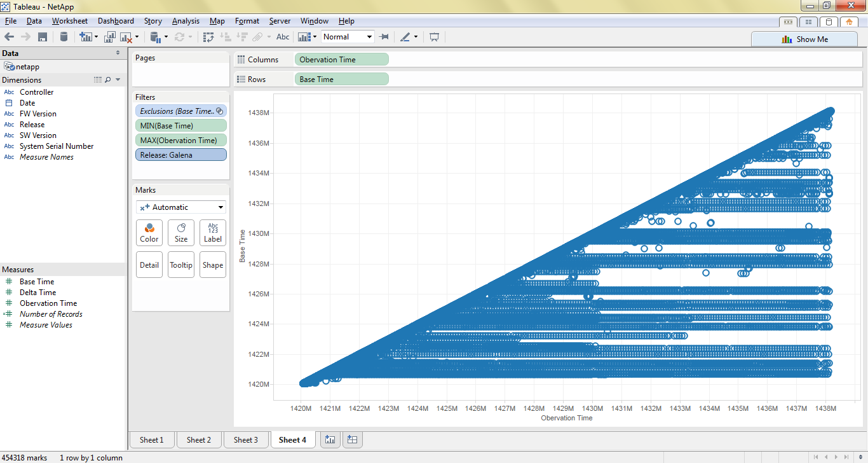Image resolution: width=868 pixels, height=463 pixels.
Task: Click the Tooltip marks card button
Action: (x=181, y=265)
